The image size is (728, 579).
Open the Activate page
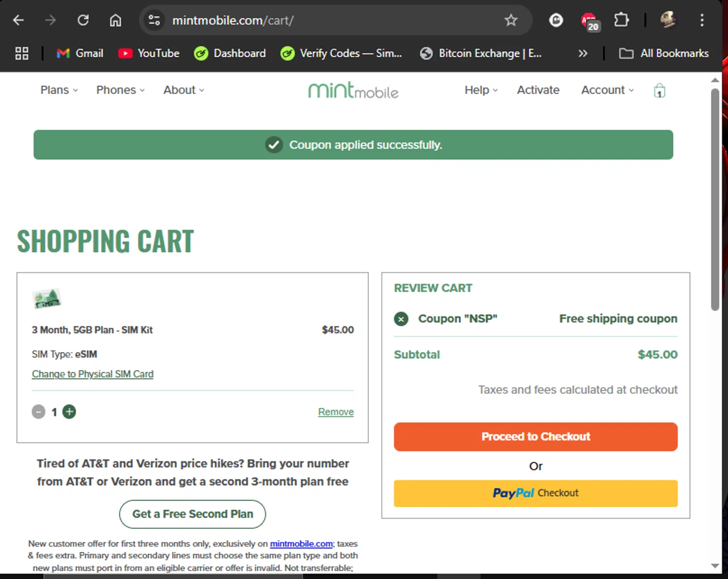(x=538, y=90)
